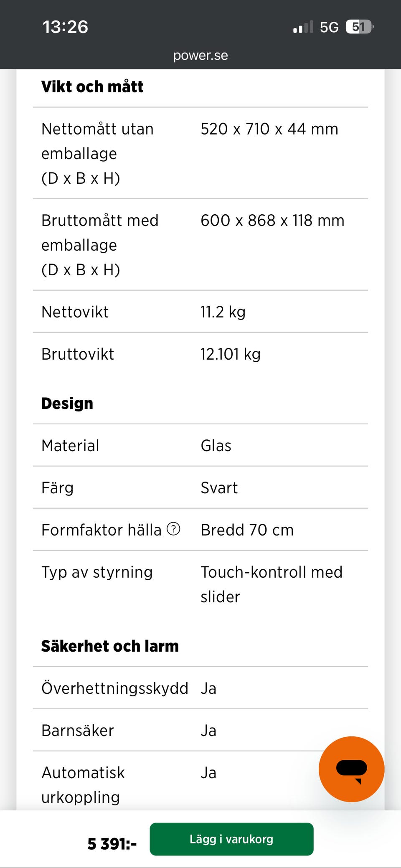
Task: Select the Säkerhet och larm section heading
Action: click(x=110, y=646)
